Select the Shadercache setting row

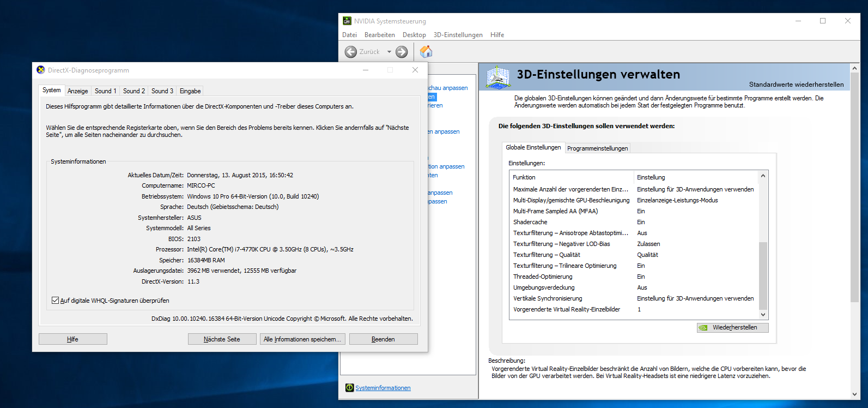[x=634, y=222]
